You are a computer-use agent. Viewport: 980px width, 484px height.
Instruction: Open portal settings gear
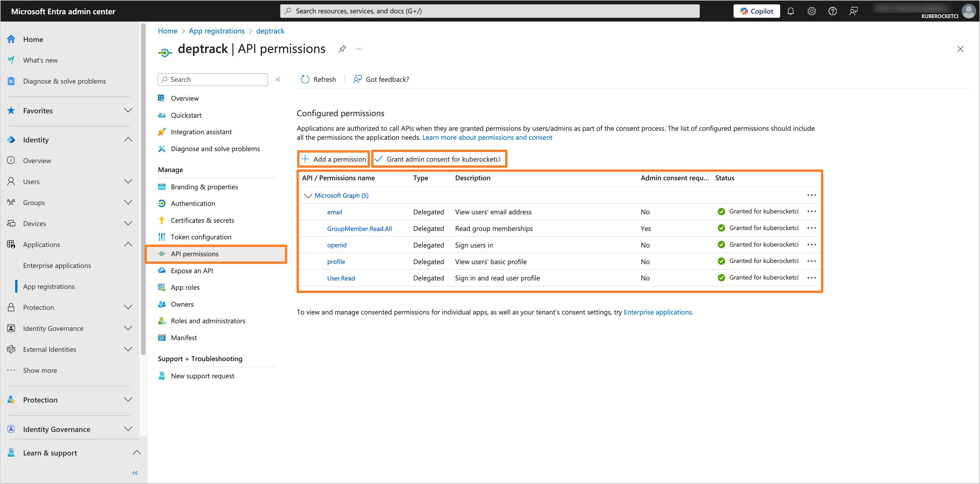[x=811, y=11]
